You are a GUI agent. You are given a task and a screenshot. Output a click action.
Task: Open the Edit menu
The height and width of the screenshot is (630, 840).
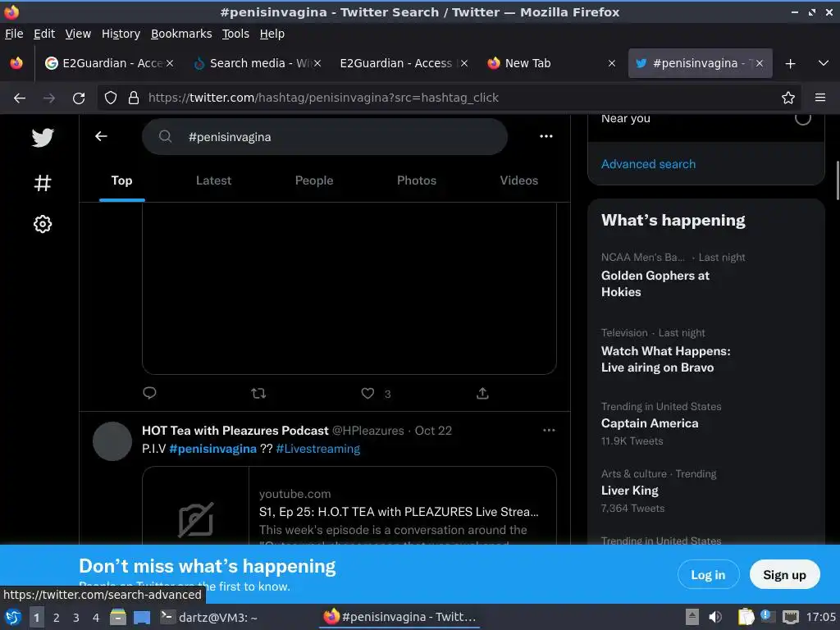pyautogui.click(x=44, y=34)
